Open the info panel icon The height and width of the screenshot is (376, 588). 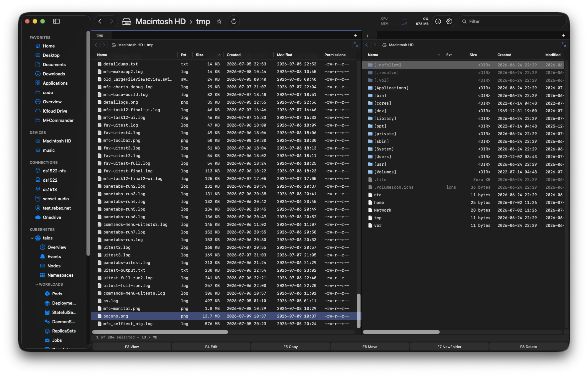[438, 21]
